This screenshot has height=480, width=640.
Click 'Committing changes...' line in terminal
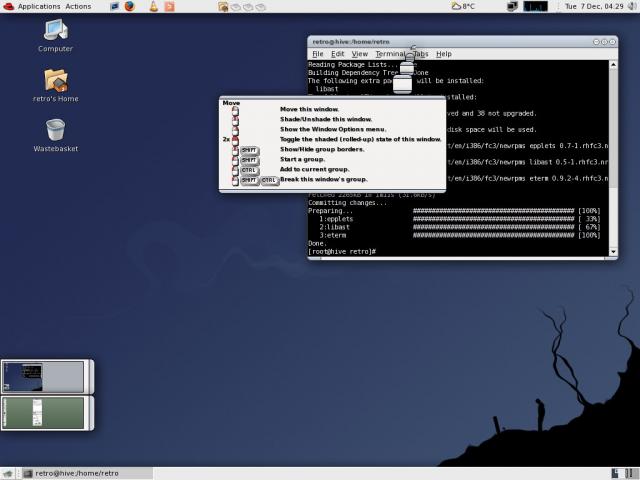point(347,202)
